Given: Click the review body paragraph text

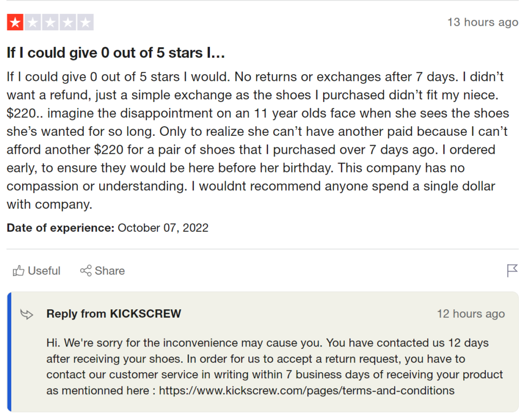Looking at the screenshot, I should pyautogui.click(x=258, y=141).
